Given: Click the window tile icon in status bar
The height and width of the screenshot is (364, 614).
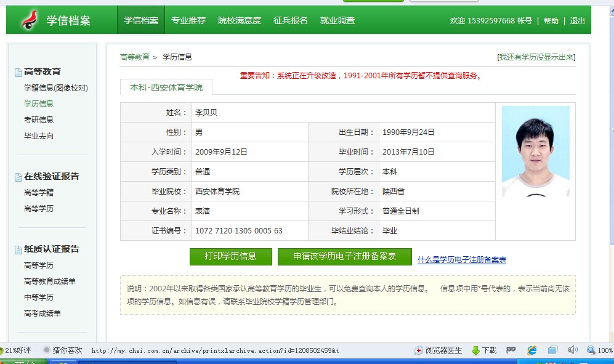Looking at the screenshot, I should [x=552, y=350].
